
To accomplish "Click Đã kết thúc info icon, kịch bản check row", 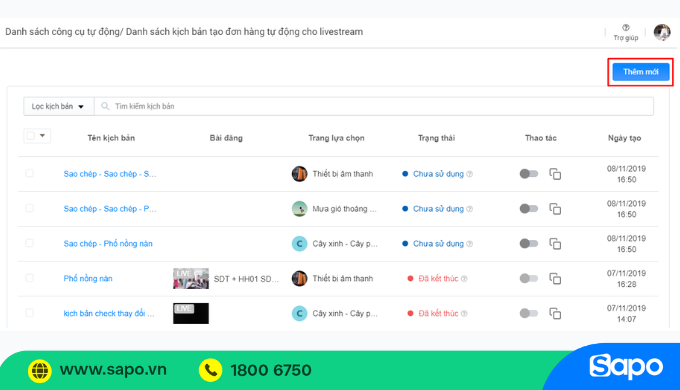I will [x=464, y=314].
